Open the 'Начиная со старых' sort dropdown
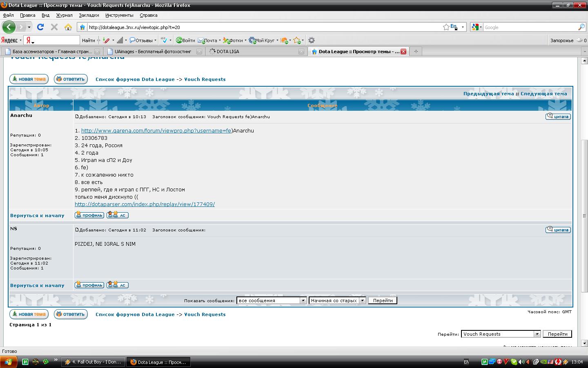 [x=362, y=301]
